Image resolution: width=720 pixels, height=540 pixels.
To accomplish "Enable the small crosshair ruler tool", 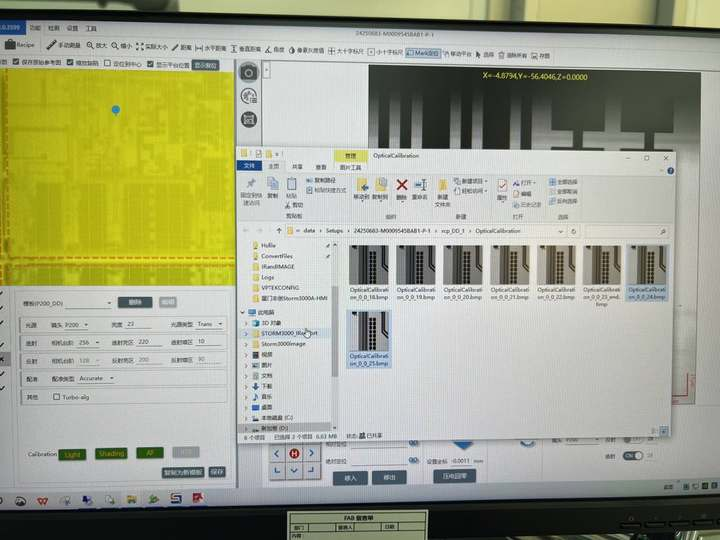I will coord(385,52).
